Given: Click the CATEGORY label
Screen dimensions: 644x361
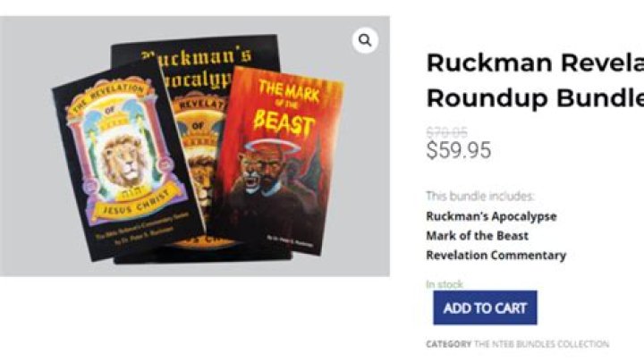Looking at the screenshot, I should [x=448, y=344].
